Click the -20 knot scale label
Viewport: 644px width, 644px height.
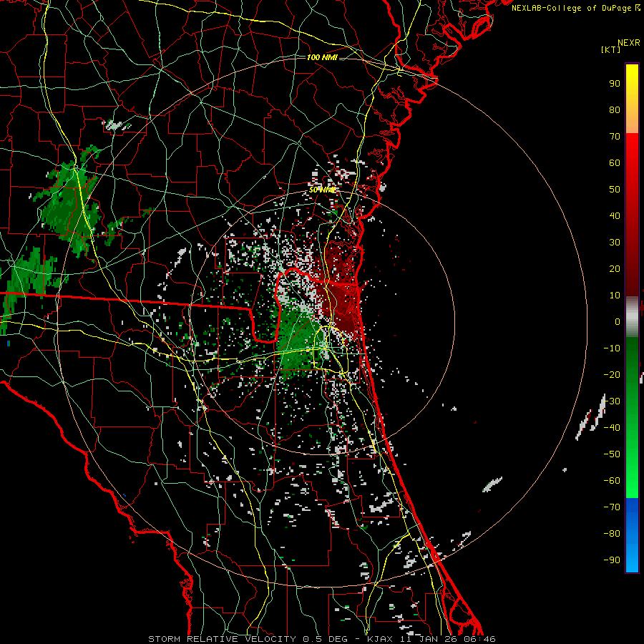coord(612,375)
